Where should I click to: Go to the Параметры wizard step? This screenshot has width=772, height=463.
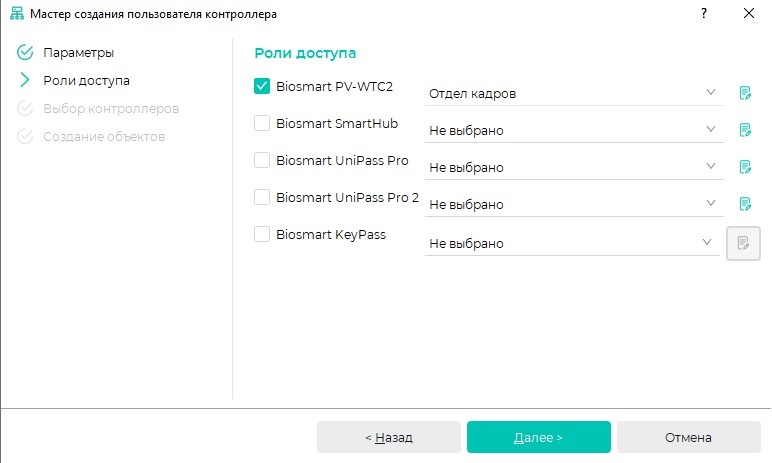click(x=78, y=53)
